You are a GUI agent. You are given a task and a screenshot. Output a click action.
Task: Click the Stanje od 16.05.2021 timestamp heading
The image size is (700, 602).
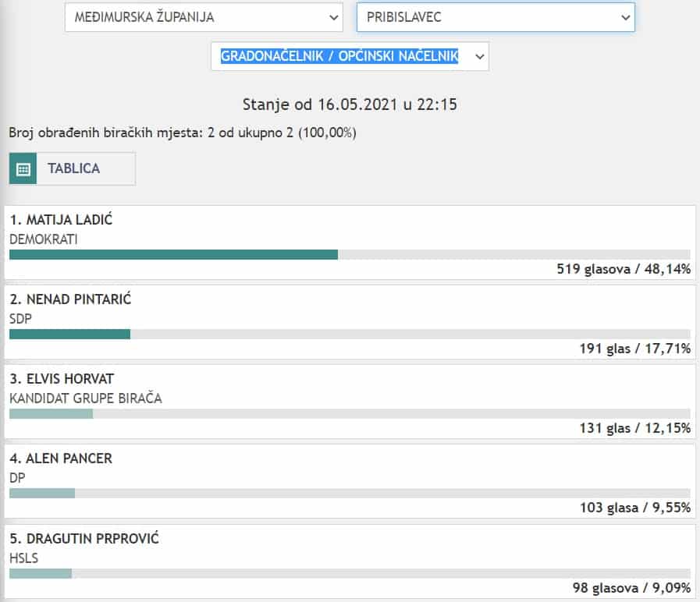[350, 104]
